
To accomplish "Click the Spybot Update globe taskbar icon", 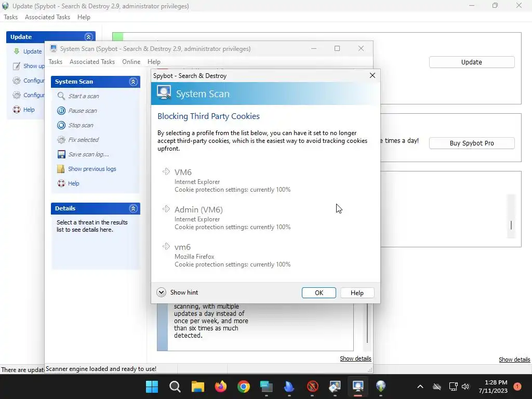I will pyautogui.click(x=381, y=387).
